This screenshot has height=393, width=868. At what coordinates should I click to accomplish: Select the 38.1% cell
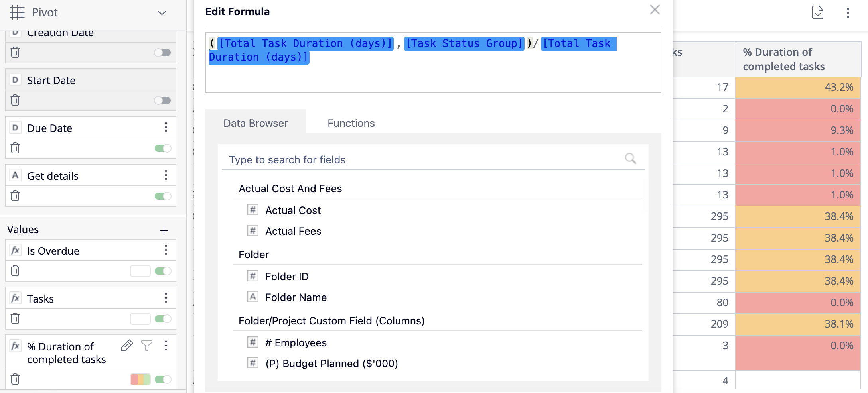798,324
